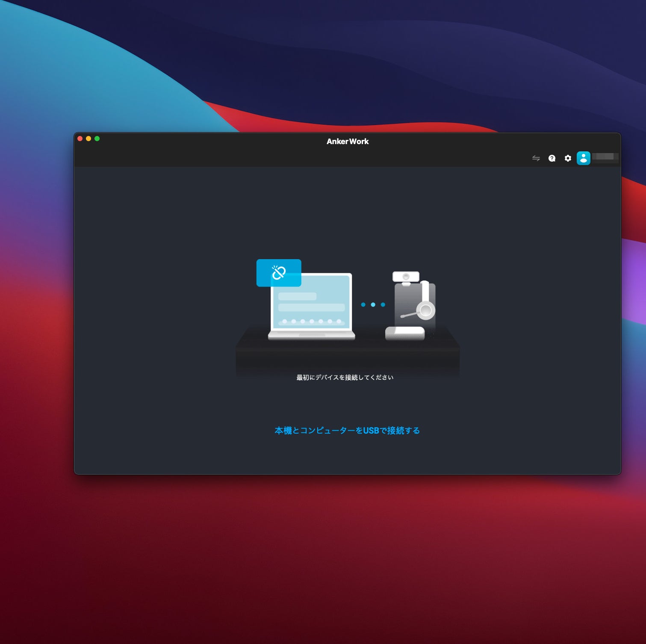Open the help question mark icon
This screenshot has height=644, width=646.
click(x=552, y=158)
